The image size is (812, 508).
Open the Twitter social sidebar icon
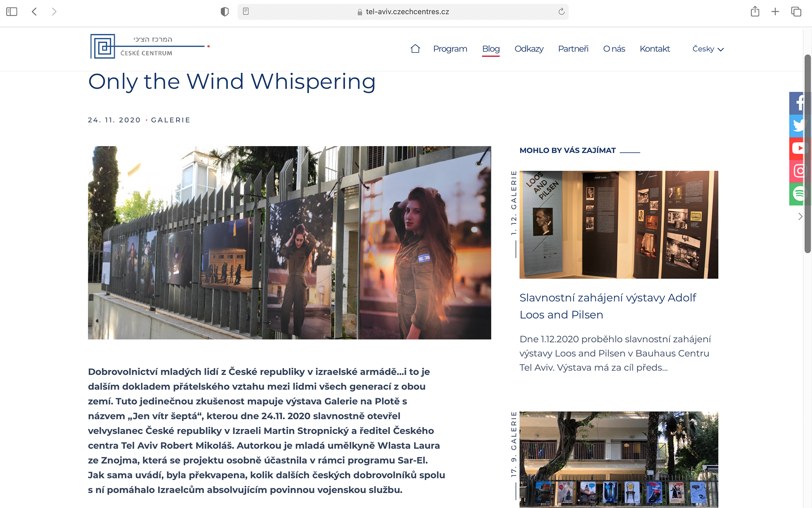click(x=798, y=126)
